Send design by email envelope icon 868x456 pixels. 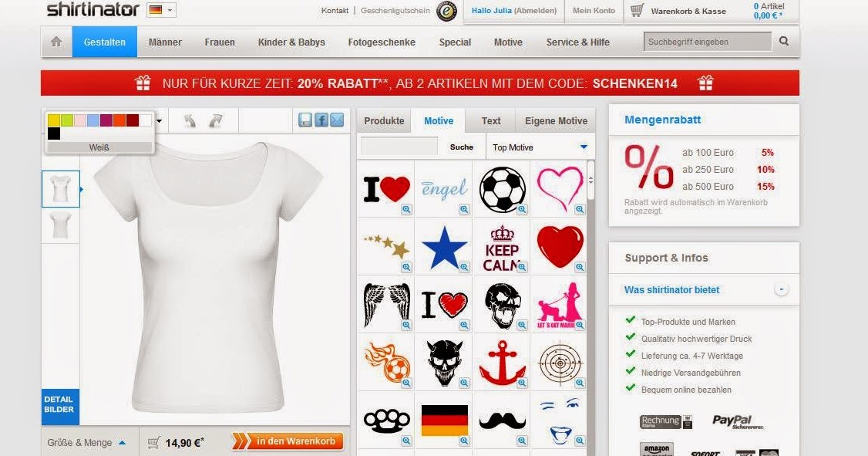click(337, 120)
